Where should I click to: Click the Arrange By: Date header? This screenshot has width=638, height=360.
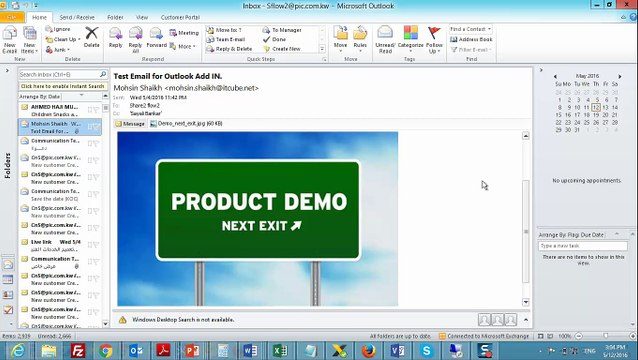point(40,96)
